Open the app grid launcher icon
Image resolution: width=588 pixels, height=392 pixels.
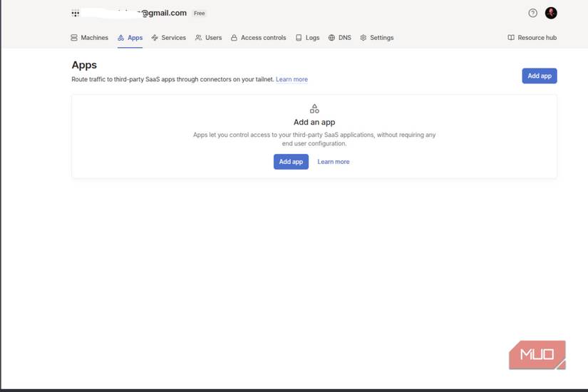click(x=76, y=14)
